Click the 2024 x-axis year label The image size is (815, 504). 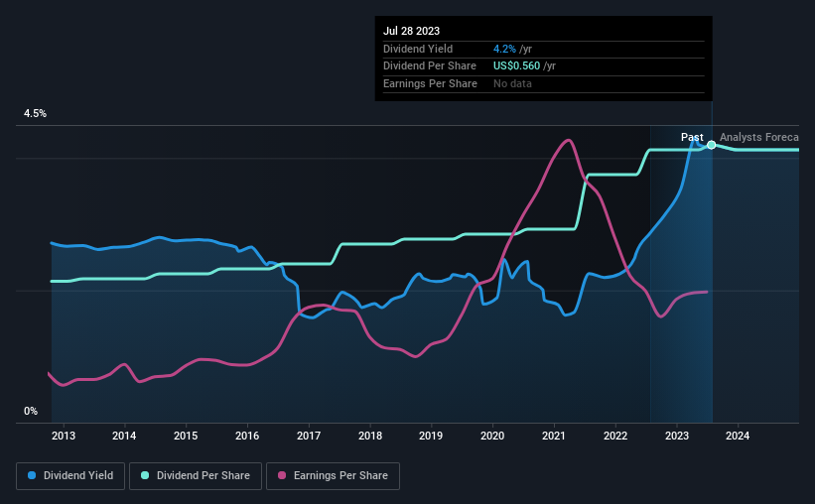pos(738,436)
